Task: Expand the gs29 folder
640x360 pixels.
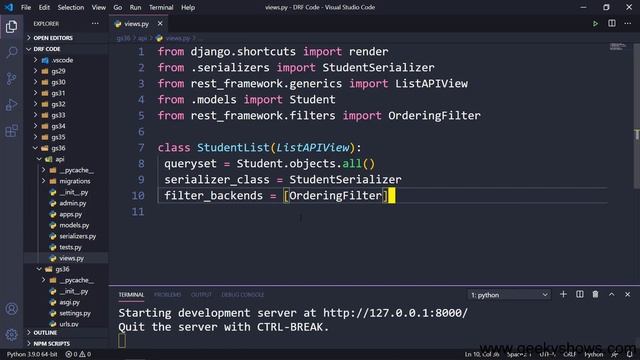Action: pyautogui.click(x=58, y=71)
